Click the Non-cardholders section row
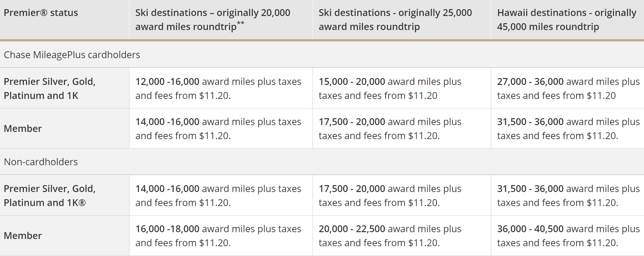Viewport: 644px width, 256px height. pos(322,162)
